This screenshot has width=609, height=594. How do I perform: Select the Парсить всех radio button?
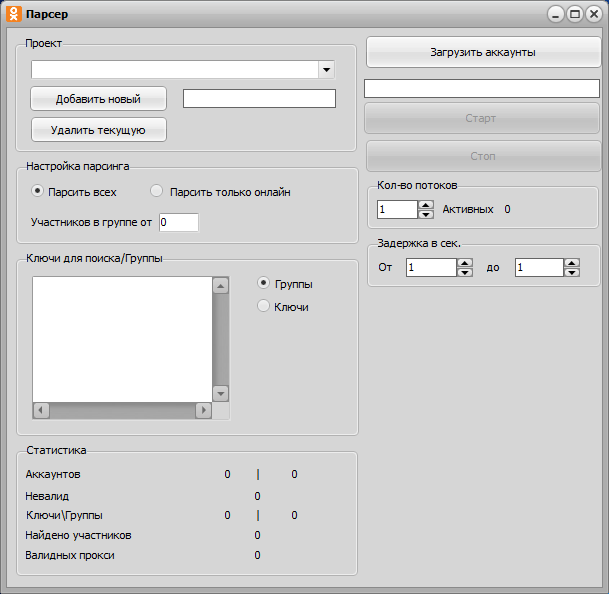38,191
